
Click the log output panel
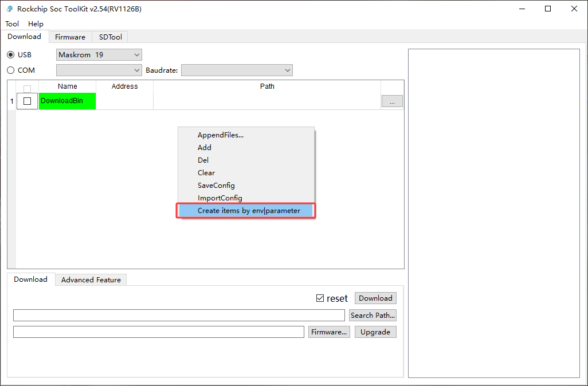click(x=494, y=213)
